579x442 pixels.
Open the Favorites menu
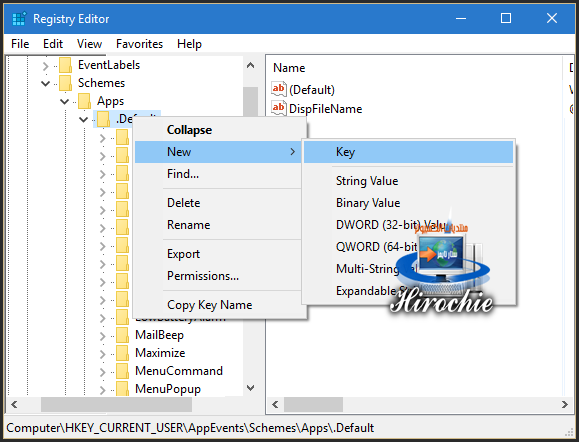coord(139,44)
